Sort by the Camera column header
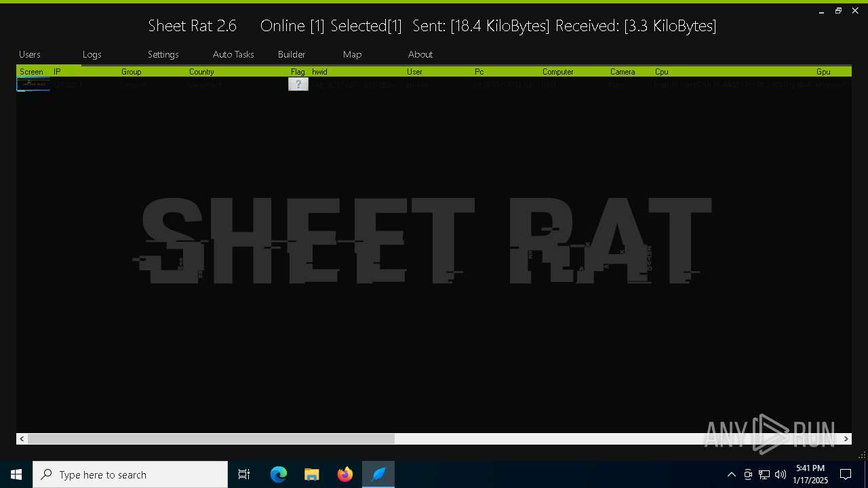868x488 pixels. 630,72
